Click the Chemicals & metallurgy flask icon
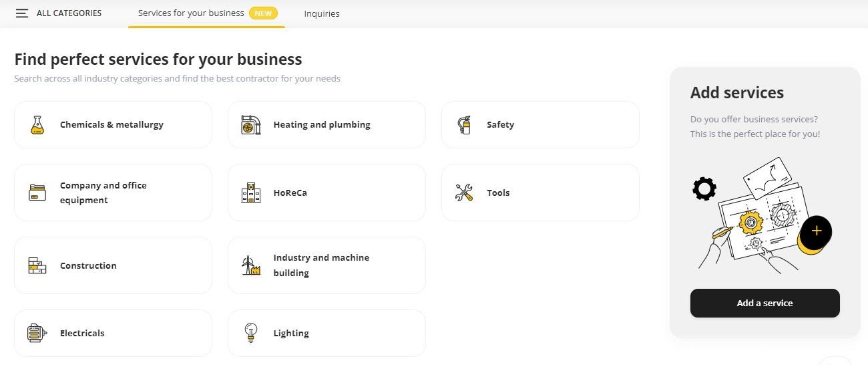Image resolution: width=868 pixels, height=365 pixels. tap(37, 125)
